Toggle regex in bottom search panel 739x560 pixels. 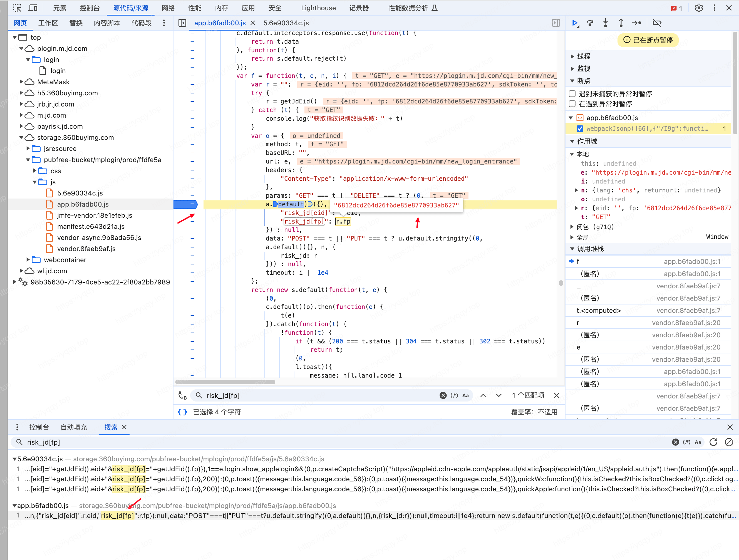pyautogui.click(x=687, y=442)
